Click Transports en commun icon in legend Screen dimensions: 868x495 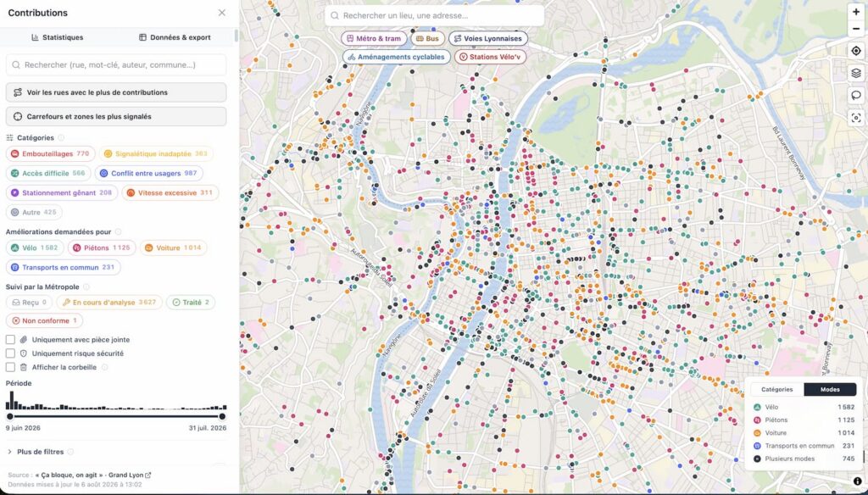757,446
